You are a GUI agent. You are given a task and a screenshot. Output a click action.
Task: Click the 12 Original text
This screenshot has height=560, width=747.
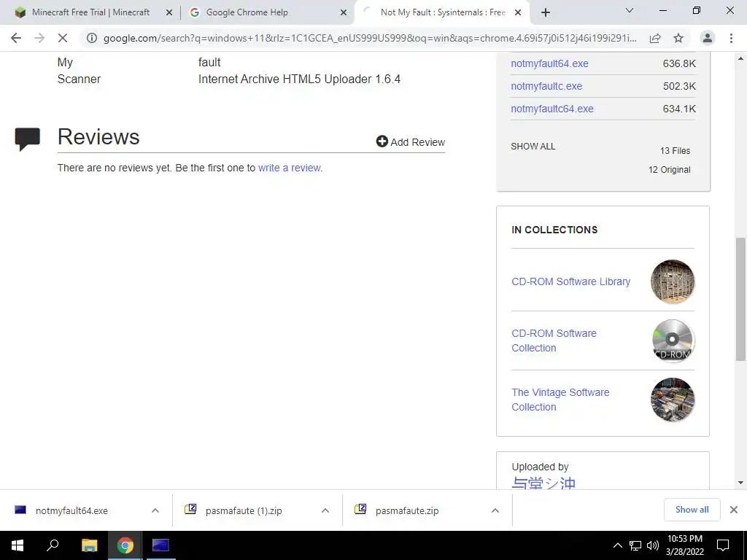click(670, 169)
